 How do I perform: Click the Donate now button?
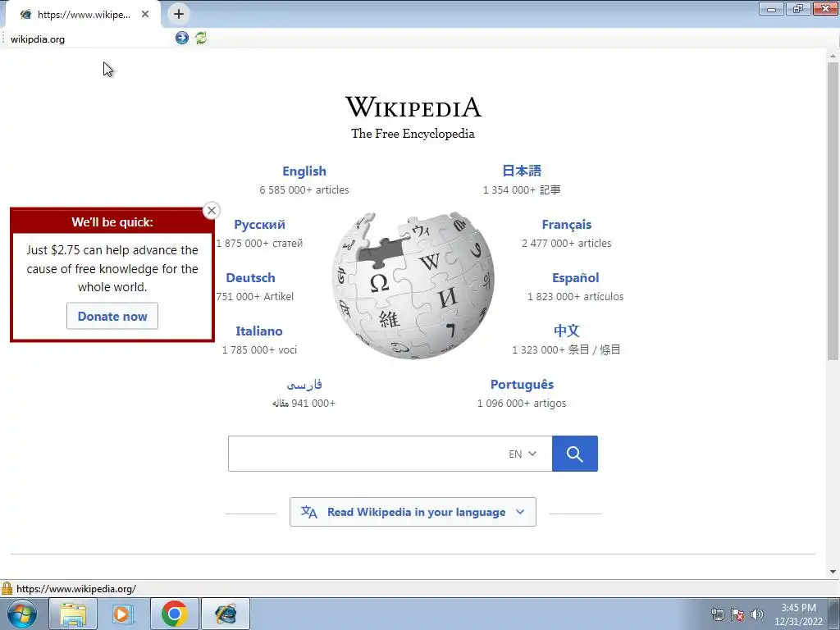[x=112, y=316]
